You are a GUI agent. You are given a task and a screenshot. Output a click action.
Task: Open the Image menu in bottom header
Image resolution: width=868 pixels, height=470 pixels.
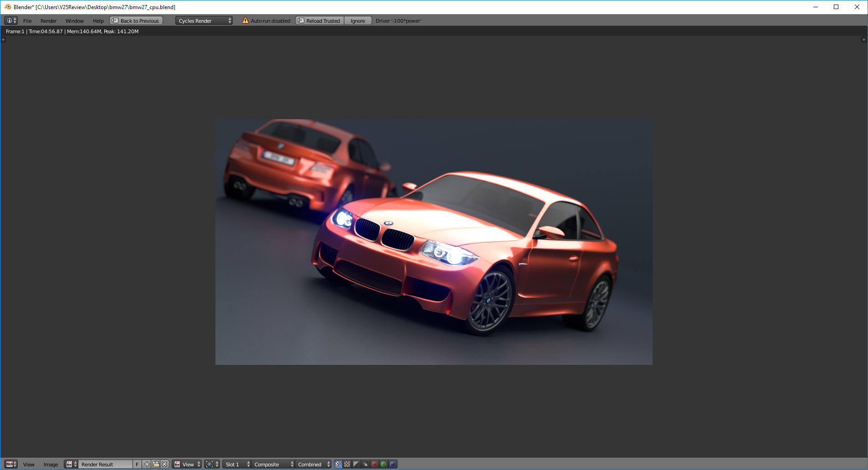pos(51,465)
